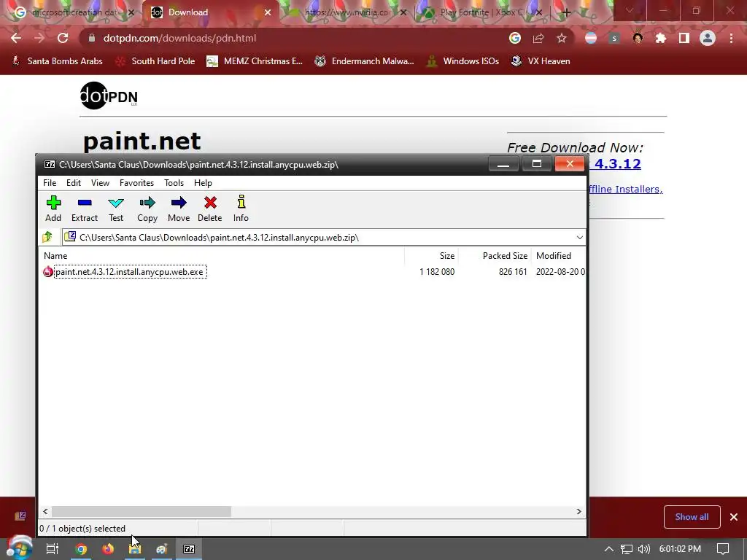The height and width of the screenshot is (560, 747).
Task: Open Task View on taskbar
Action: click(x=53, y=549)
